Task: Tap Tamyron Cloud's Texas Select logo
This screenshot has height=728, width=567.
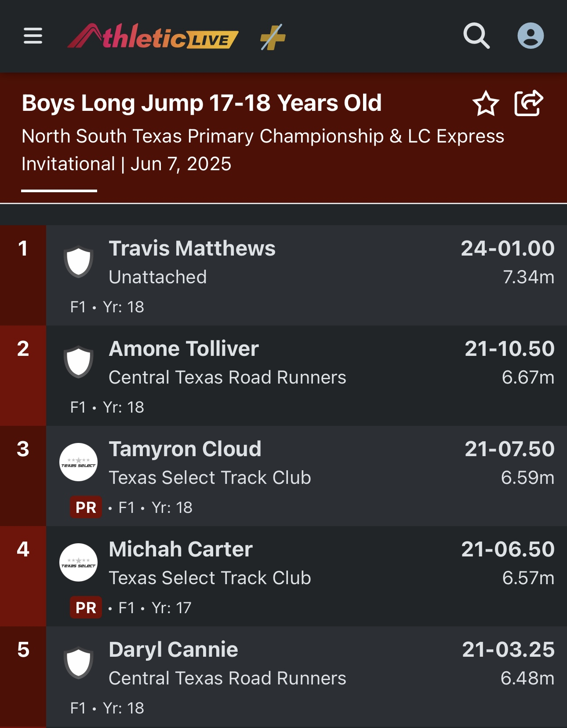Action: [x=79, y=462]
